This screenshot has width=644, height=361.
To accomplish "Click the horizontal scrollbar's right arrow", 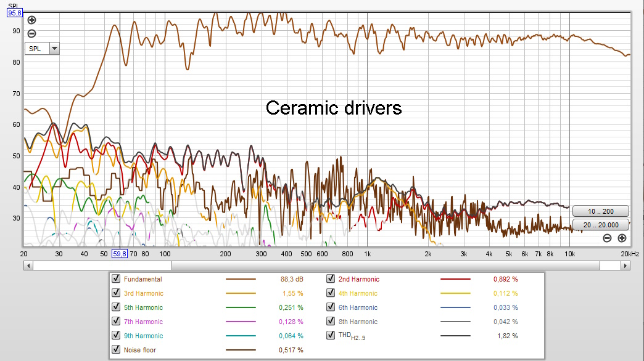I will tap(625, 266).
